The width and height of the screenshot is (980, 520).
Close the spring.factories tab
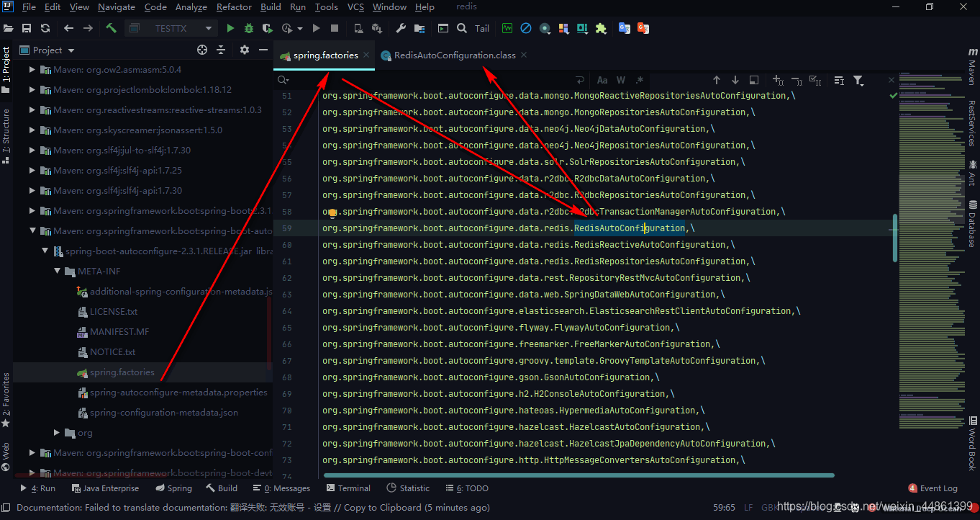pos(366,55)
